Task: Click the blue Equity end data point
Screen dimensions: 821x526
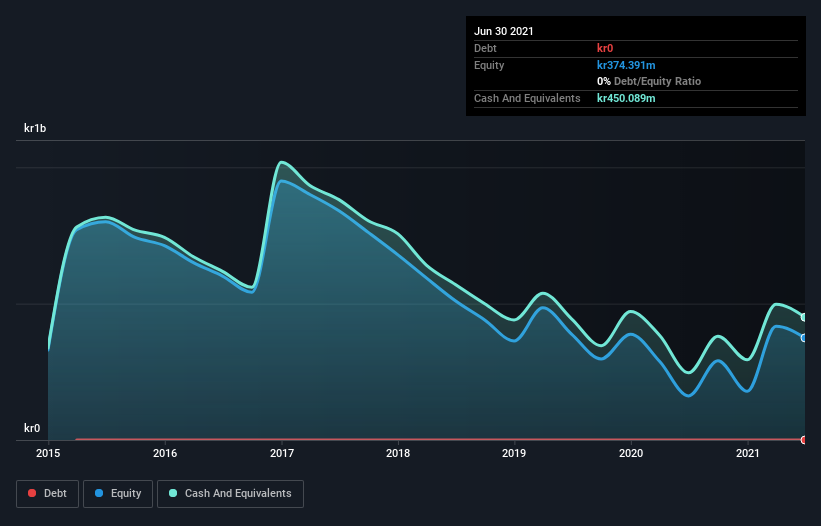Action: [804, 338]
